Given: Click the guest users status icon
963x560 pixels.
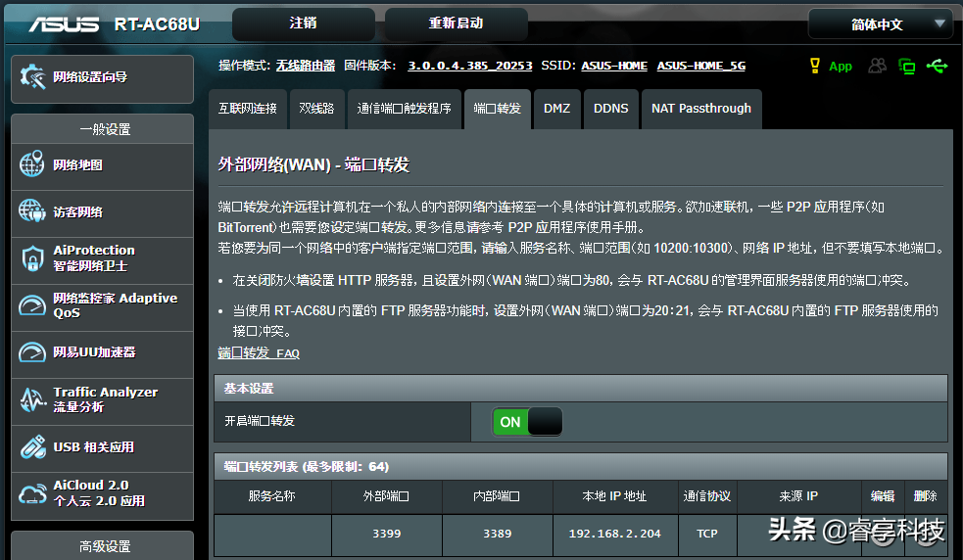Looking at the screenshot, I should (878, 65).
